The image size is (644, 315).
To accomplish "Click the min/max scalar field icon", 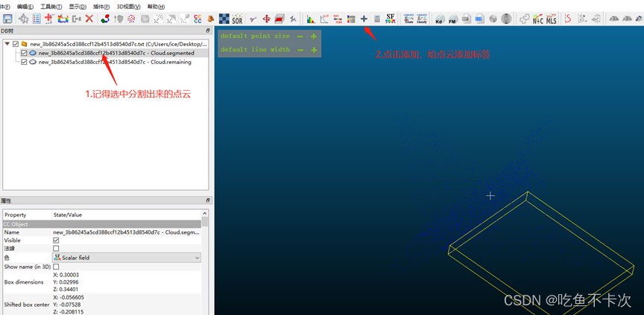I will tap(338, 19).
